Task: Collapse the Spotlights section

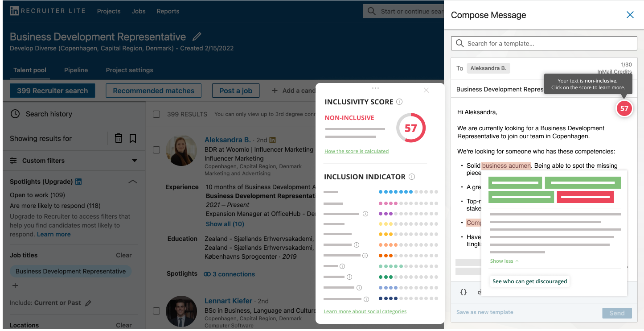Action: 133,182
